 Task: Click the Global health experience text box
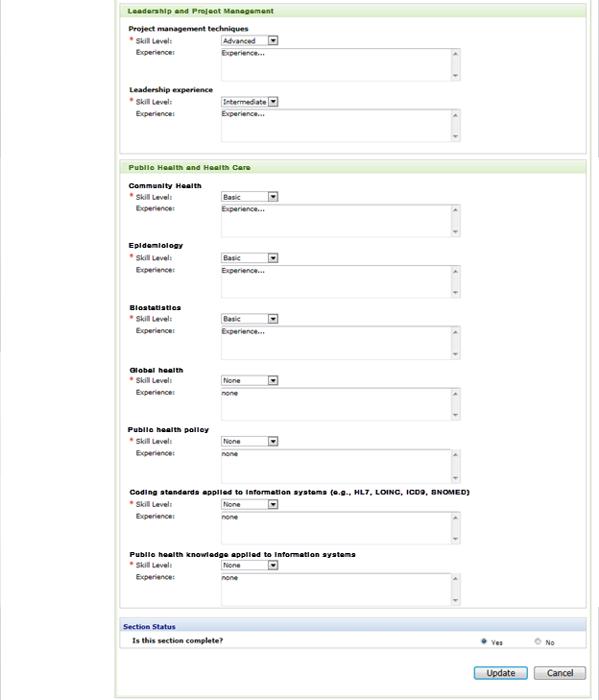point(335,403)
